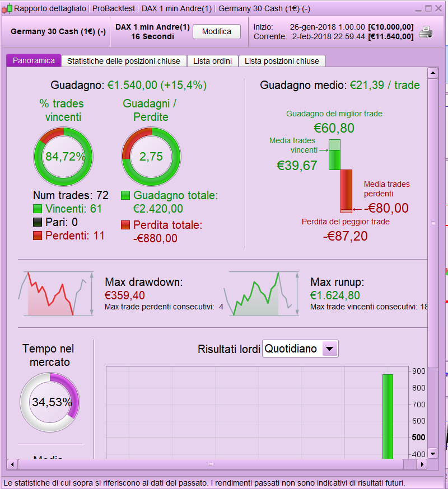This screenshot has width=448, height=489.
Task: Click the Max drawdown value €359,40
Action: (x=124, y=295)
